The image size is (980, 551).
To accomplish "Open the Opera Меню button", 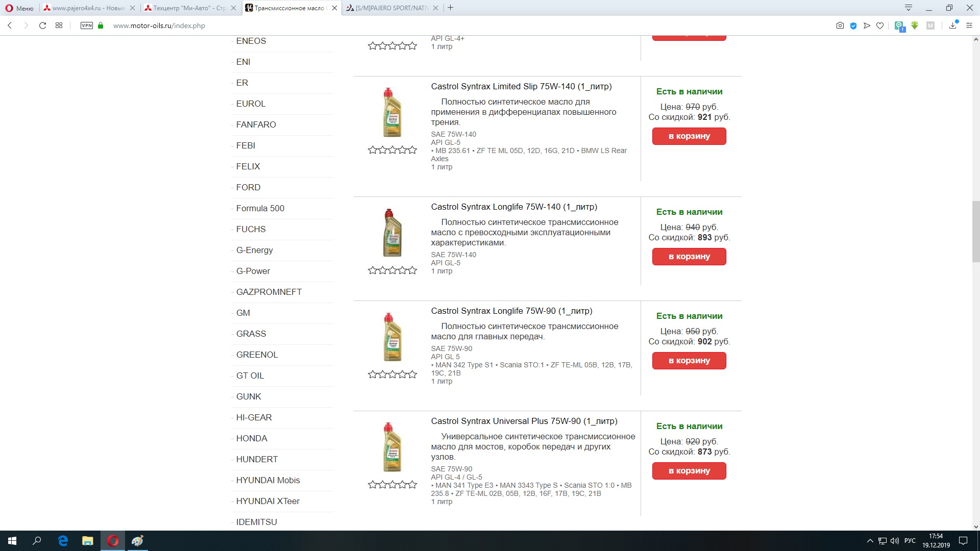I will click(x=19, y=8).
